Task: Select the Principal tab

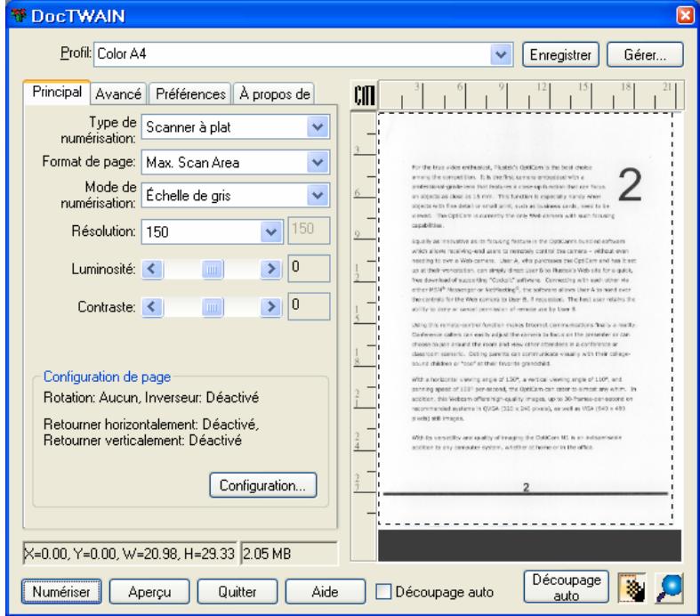Action: click(57, 93)
